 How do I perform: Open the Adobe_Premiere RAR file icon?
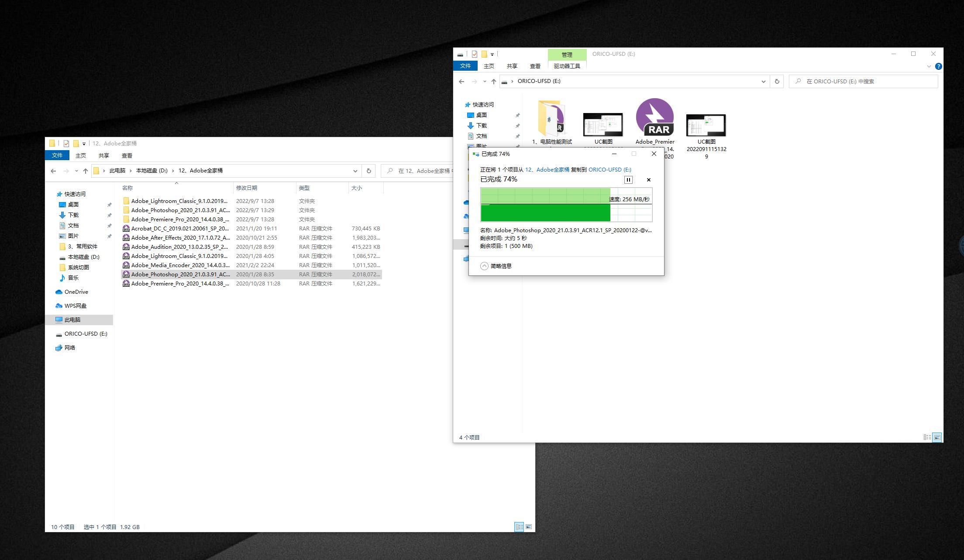point(654,118)
